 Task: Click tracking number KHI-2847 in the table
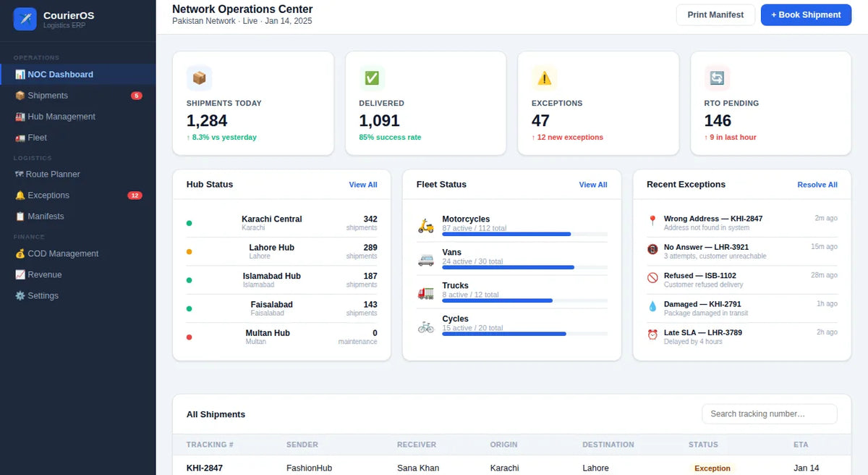(205, 468)
